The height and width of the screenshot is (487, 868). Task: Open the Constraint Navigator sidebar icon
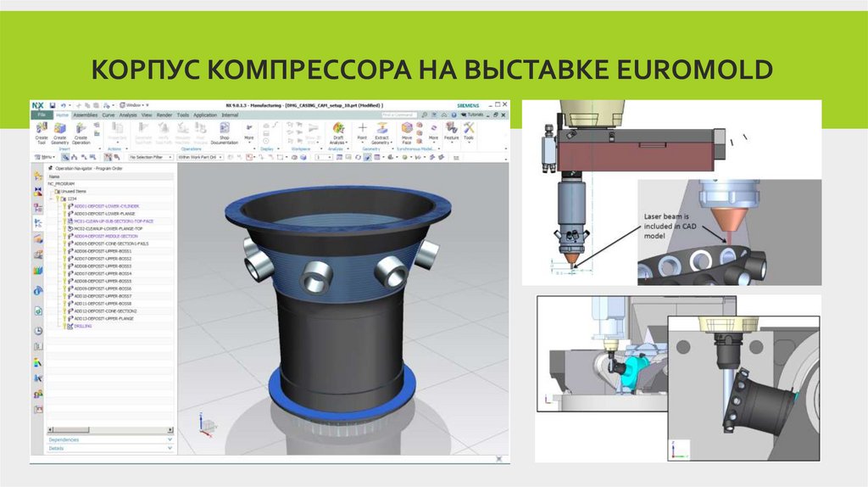pos(37,192)
